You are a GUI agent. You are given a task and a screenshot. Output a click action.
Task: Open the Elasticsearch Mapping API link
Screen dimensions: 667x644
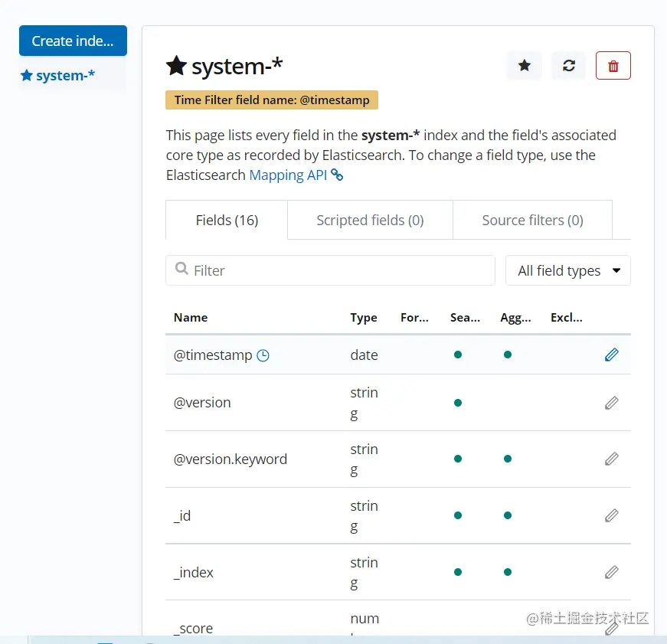(296, 175)
